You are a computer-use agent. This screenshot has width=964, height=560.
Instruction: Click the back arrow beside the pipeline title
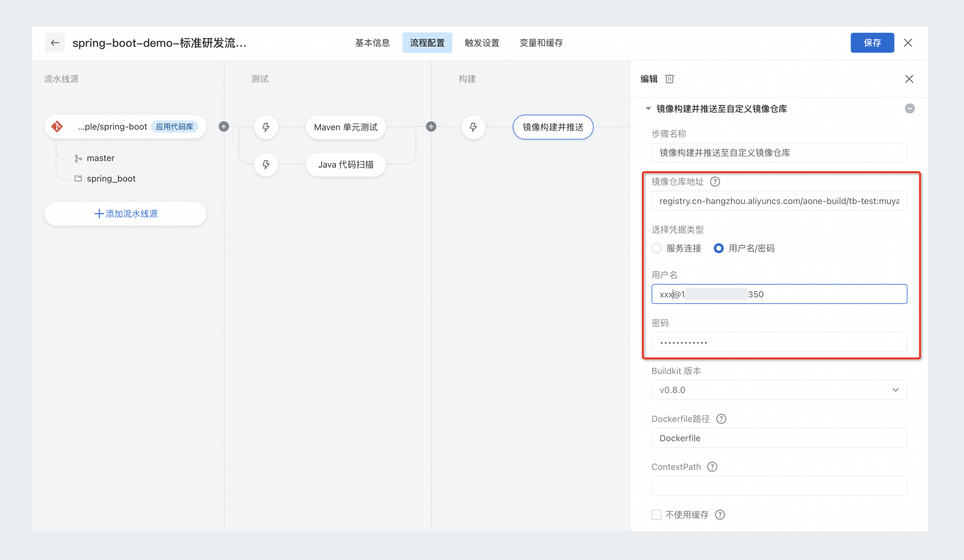click(x=55, y=43)
